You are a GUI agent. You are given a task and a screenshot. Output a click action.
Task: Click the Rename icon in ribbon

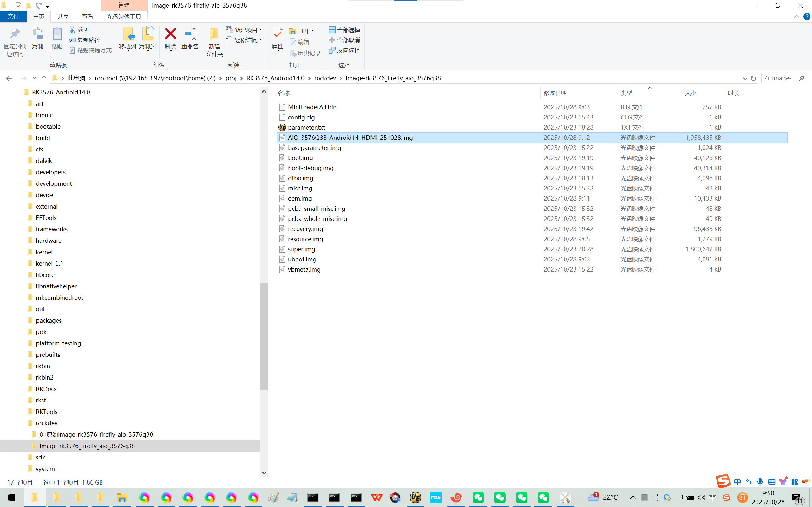click(190, 34)
